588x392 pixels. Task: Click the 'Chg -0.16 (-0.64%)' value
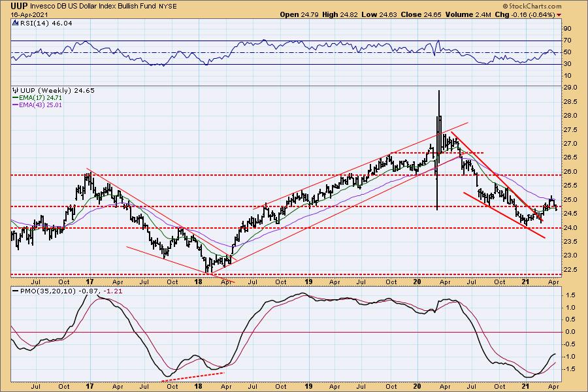point(525,14)
